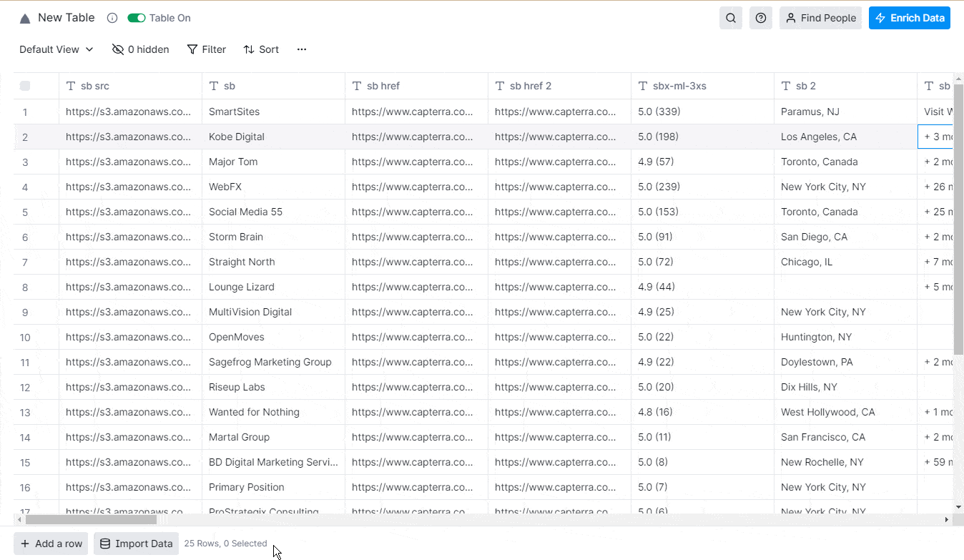Check the select-all rows checkbox
Viewport: 964px width, 560px height.
(x=25, y=86)
